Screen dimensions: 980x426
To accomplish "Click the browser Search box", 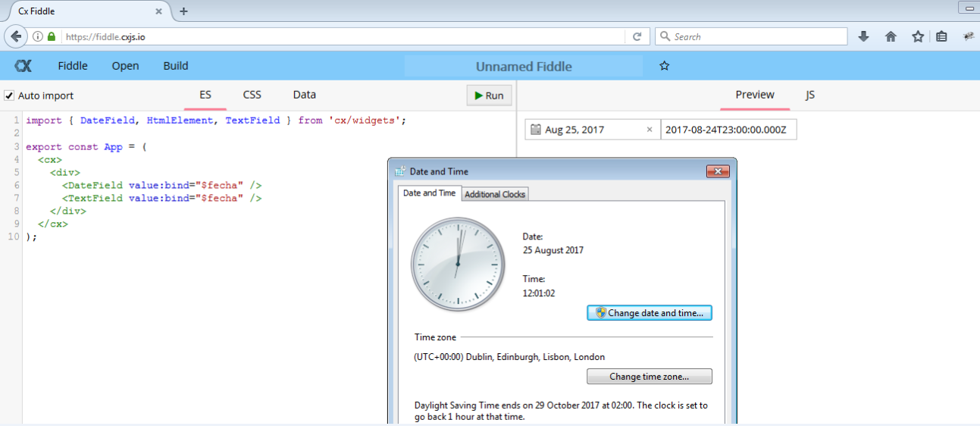I will (750, 36).
